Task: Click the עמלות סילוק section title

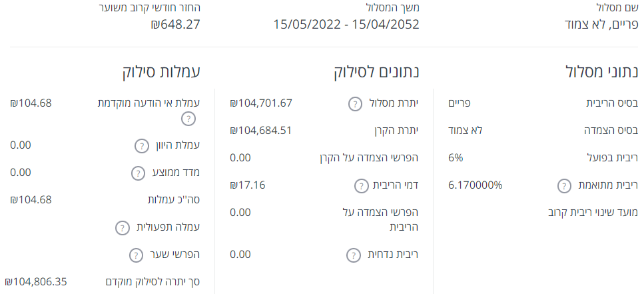Action: pyautogui.click(x=162, y=71)
